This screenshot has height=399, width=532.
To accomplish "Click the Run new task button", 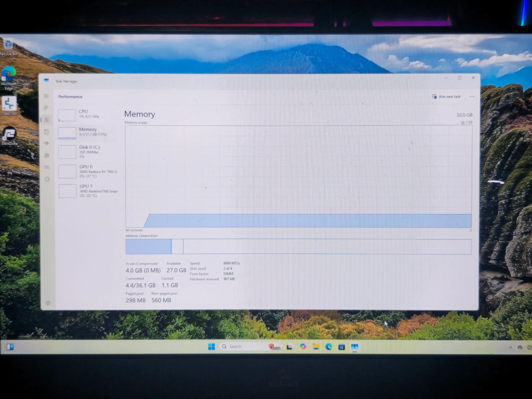I will click(x=446, y=97).
